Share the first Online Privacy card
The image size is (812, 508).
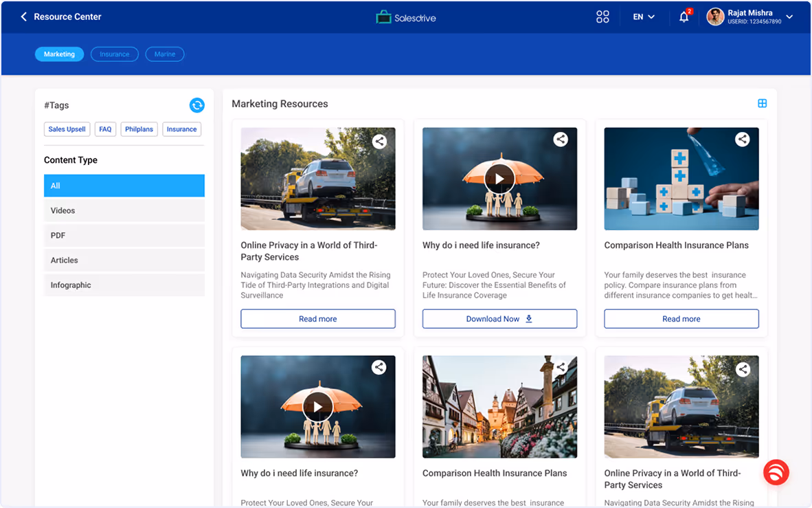tap(380, 141)
